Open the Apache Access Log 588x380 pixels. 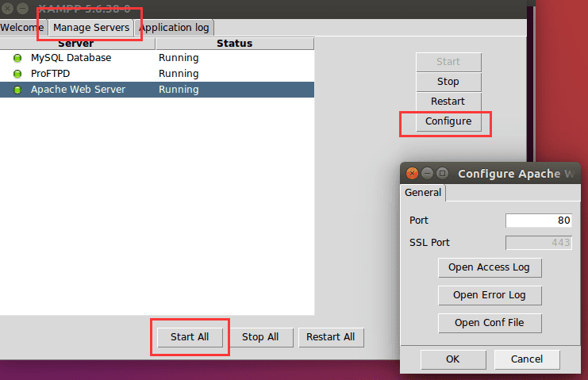[x=490, y=267]
